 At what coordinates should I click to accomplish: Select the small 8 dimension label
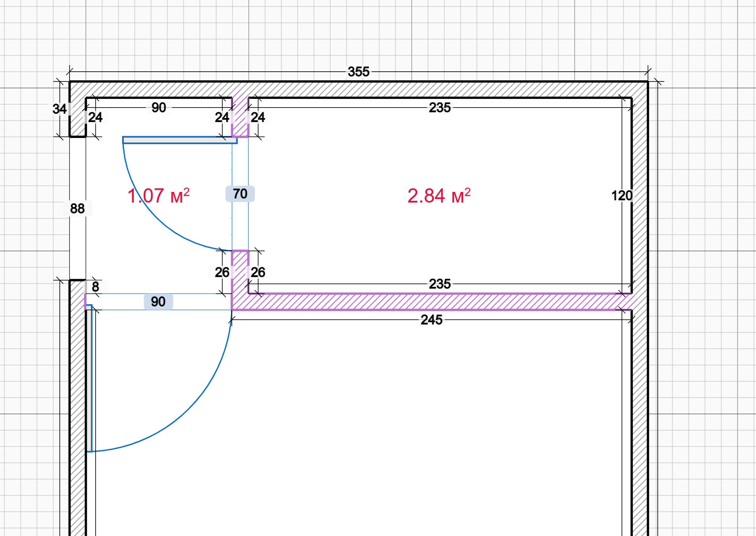click(95, 287)
